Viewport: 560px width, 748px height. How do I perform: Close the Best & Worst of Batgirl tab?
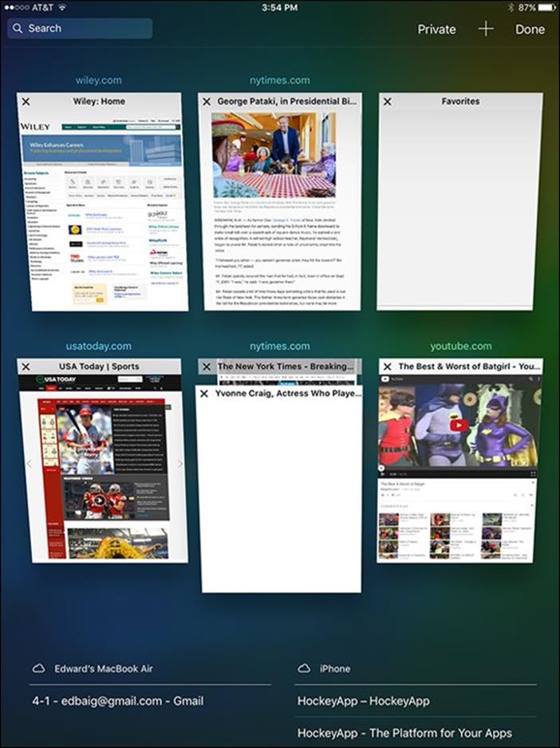pyautogui.click(x=388, y=366)
